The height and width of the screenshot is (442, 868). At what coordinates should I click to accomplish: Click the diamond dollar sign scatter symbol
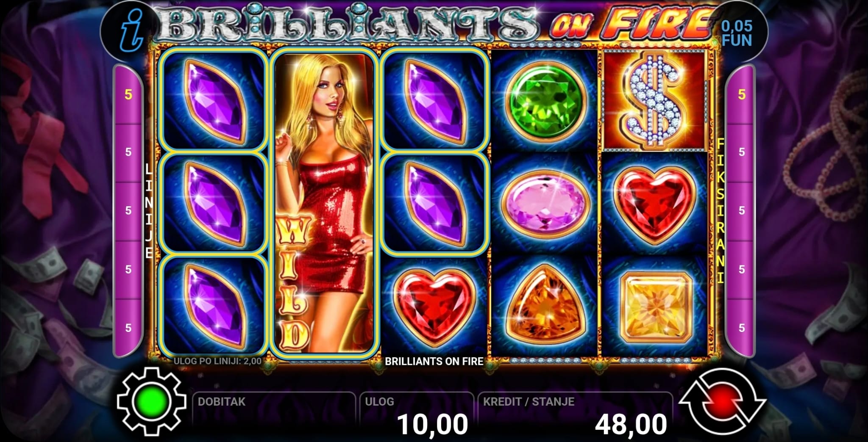click(654, 100)
